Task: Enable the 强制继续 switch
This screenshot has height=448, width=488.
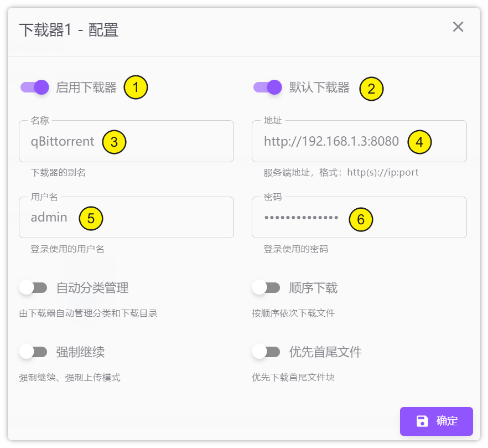Action: (x=33, y=352)
